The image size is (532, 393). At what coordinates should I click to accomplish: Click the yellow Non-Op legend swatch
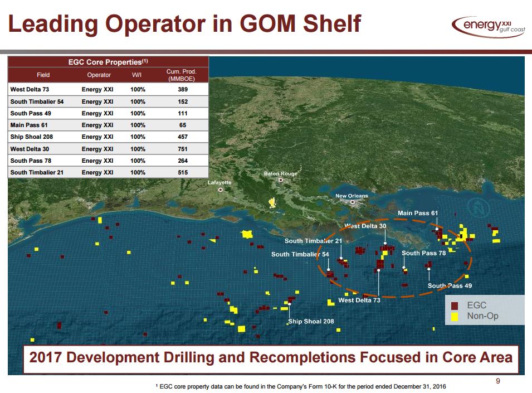(455, 317)
